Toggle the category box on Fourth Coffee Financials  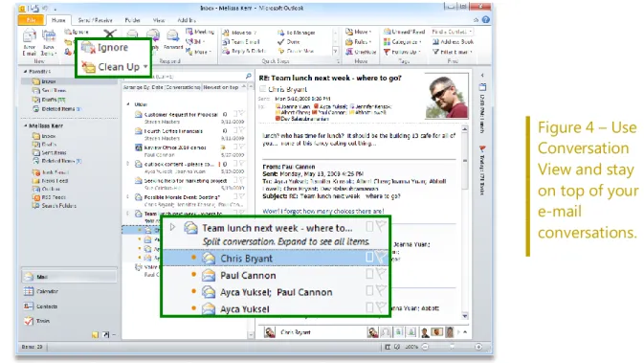pyautogui.click(x=236, y=130)
